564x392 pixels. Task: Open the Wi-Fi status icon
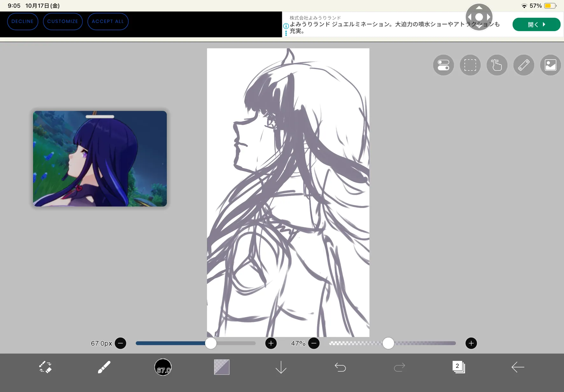click(x=524, y=6)
